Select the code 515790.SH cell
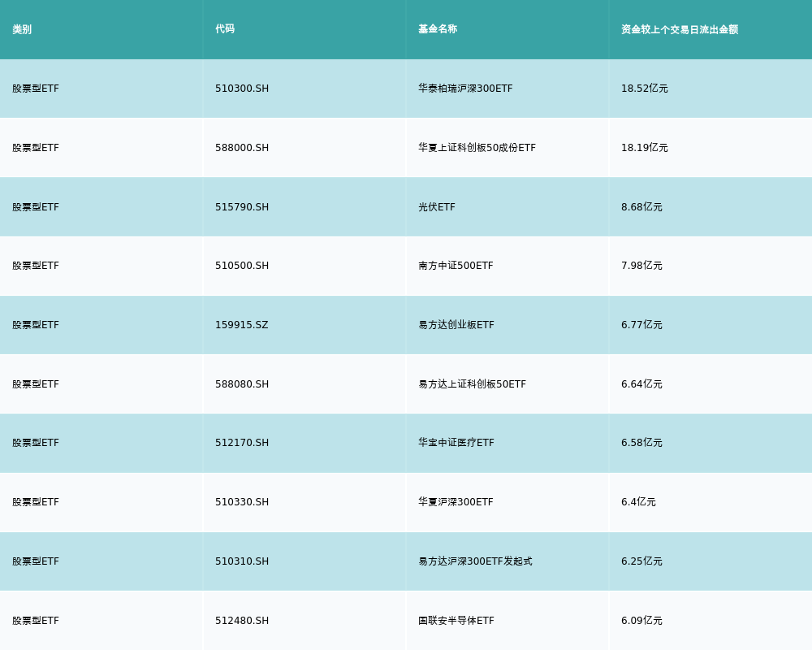The height and width of the screenshot is (650, 812). click(242, 207)
